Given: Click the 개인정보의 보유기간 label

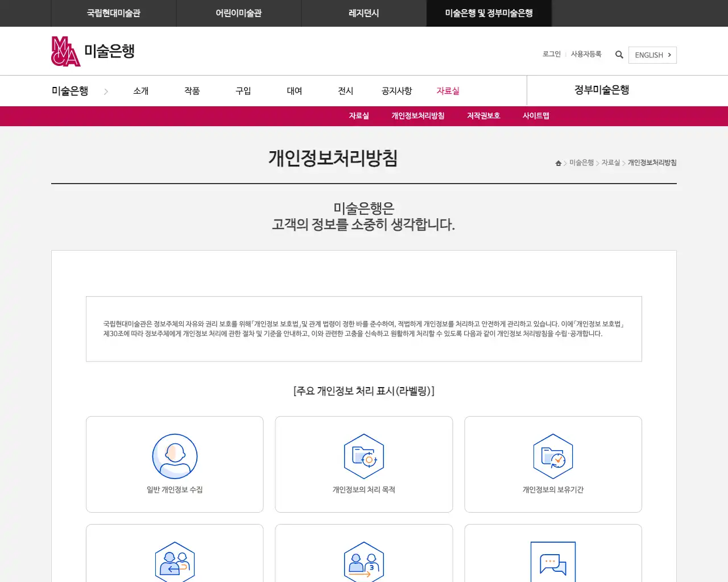Looking at the screenshot, I should point(553,490).
